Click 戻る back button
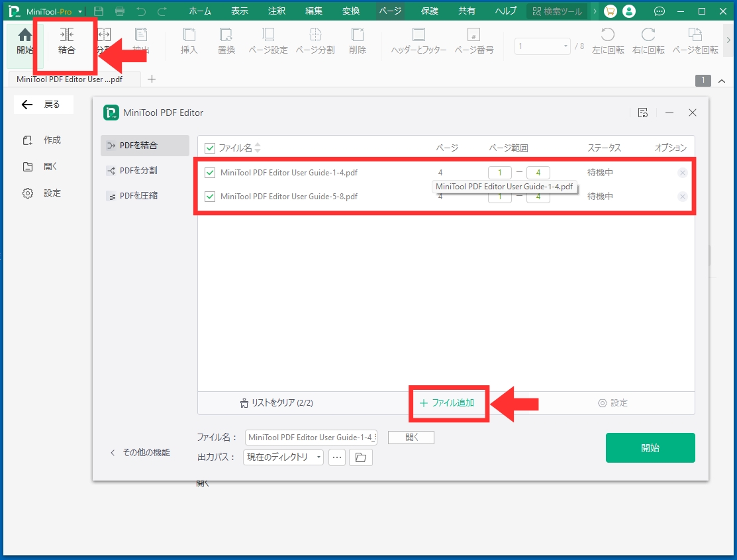 (43, 105)
